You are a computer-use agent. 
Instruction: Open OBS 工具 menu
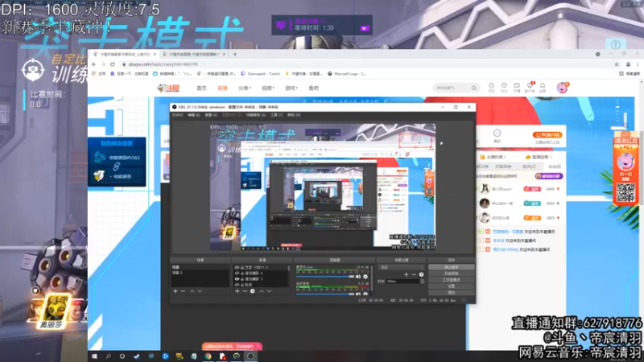click(x=277, y=115)
